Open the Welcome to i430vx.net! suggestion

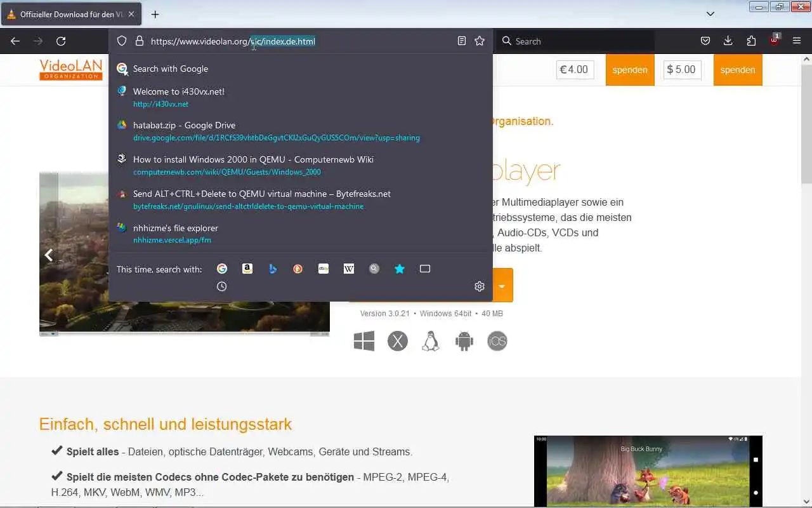[x=301, y=97]
